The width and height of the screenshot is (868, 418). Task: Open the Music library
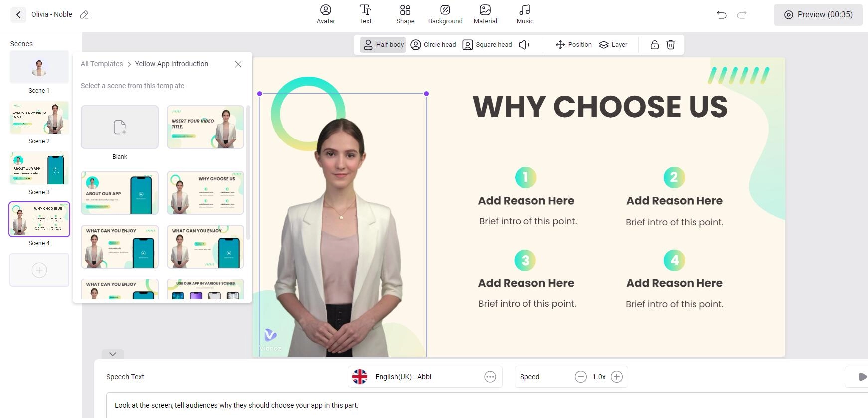[x=524, y=14]
